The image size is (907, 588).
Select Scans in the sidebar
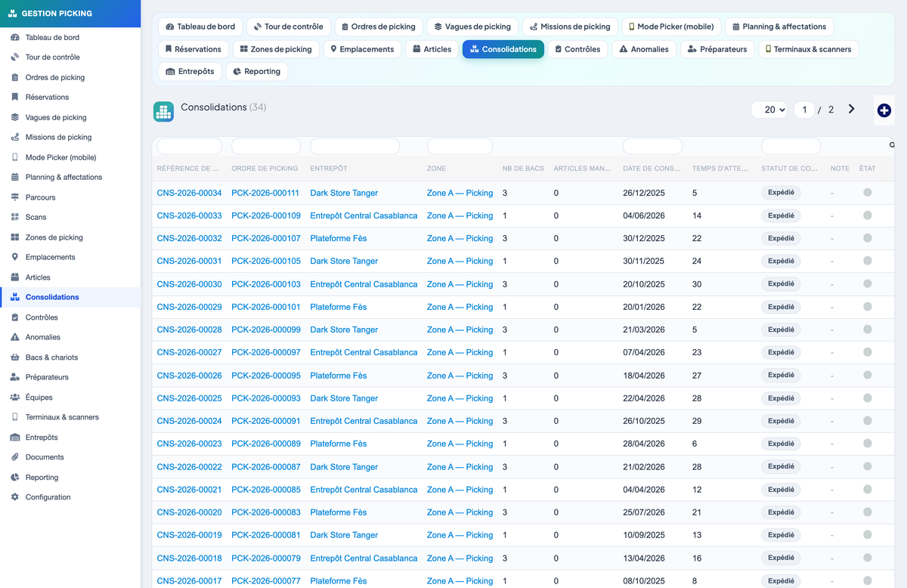36,217
